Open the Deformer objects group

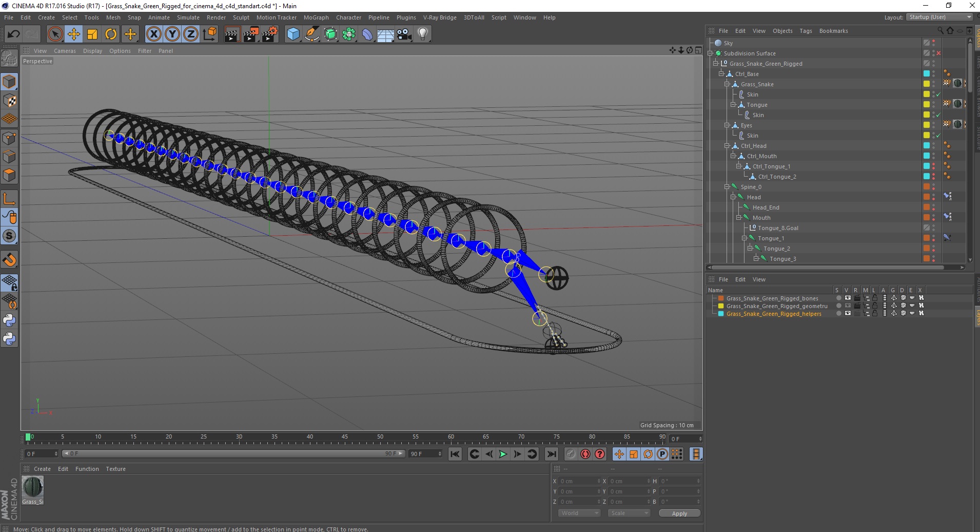tap(367, 34)
